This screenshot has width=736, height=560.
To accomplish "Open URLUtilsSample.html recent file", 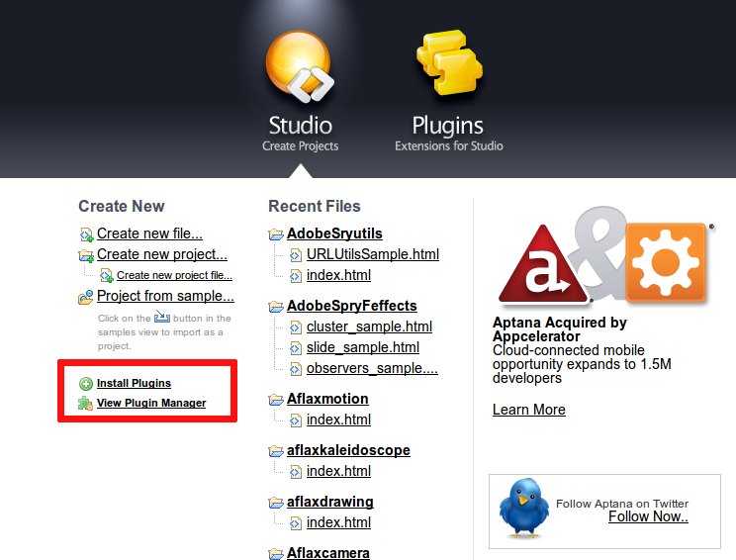I will pyautogui.click(x=373, y=254).
